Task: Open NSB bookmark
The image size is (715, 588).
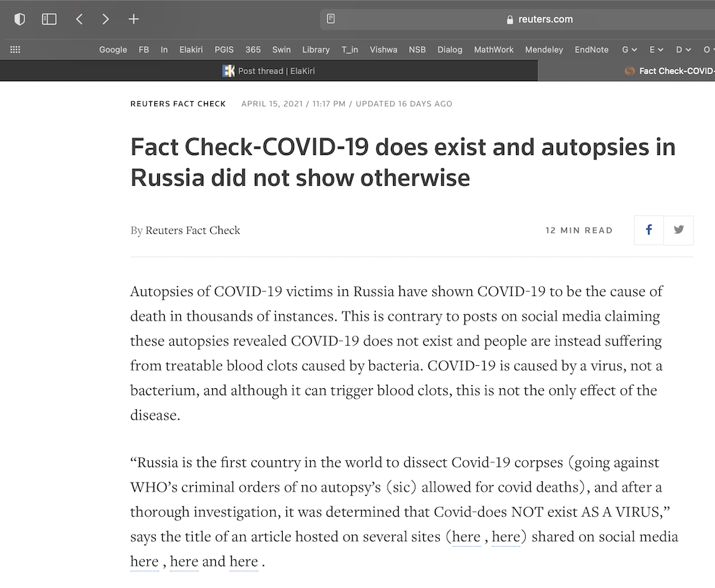Action: click(x=418, y=50)
